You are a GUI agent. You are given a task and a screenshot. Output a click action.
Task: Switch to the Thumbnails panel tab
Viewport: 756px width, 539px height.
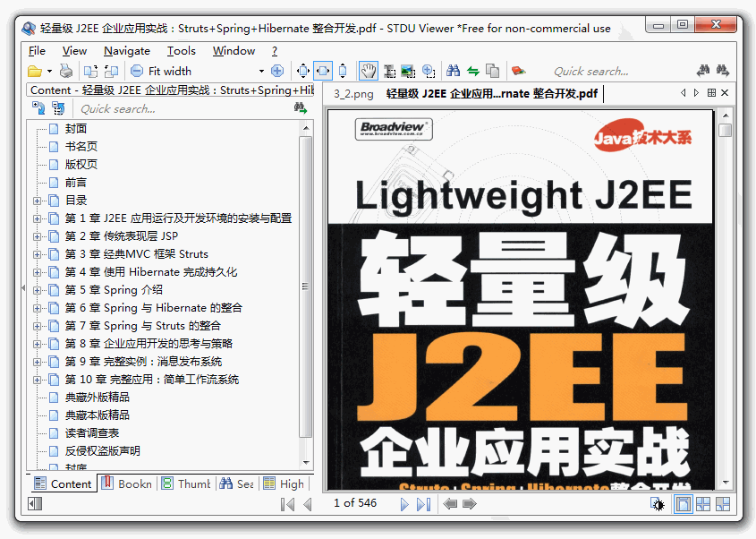tap(187, 483)
